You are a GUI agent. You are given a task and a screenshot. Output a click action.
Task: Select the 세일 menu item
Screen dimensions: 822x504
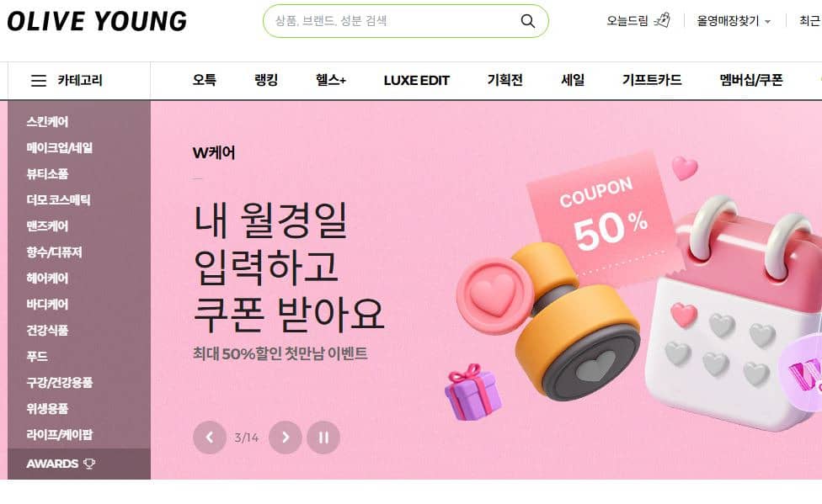click(x=573, y=80)
